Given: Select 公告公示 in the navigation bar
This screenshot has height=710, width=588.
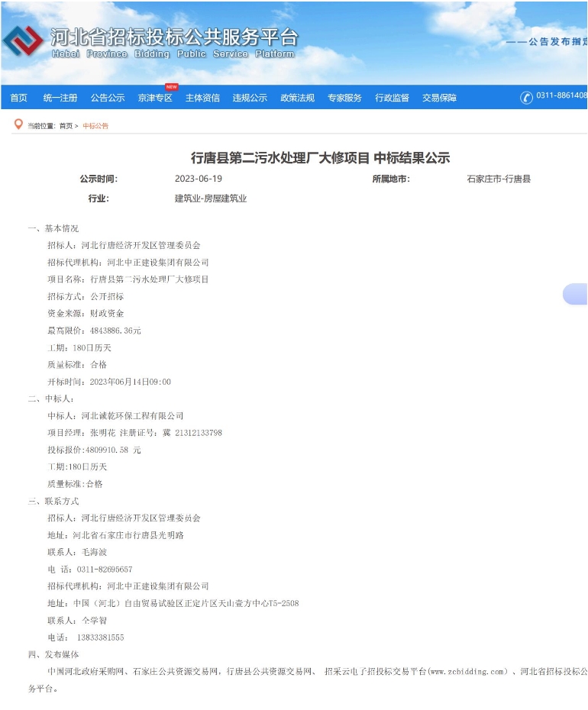Looking at the screenshot, I should pos(108,98).
